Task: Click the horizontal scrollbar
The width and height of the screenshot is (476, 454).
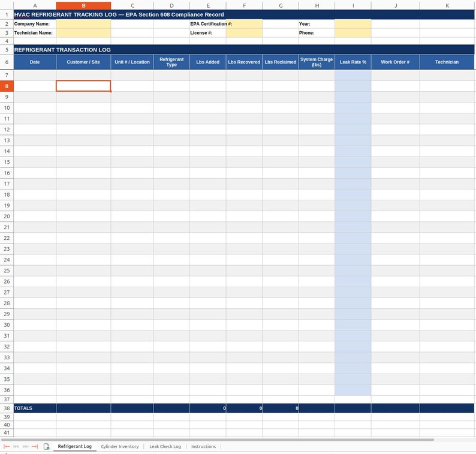Action: (x=218, y=440)
